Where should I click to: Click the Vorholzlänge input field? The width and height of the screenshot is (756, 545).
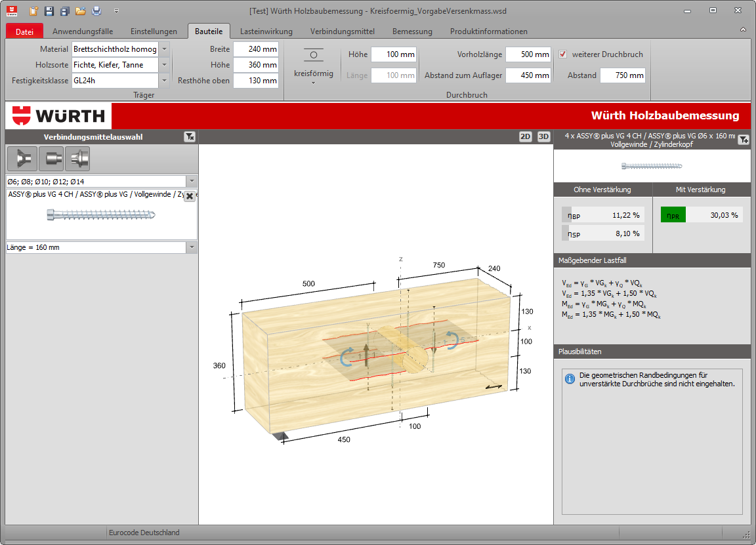pyautogui.click(x=528, y=54)
